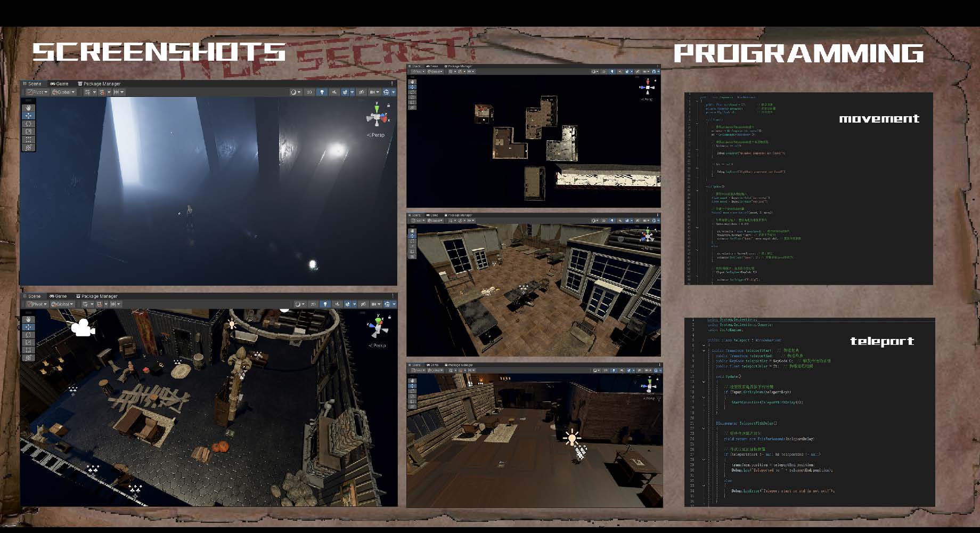
Task: Click the teleport code screenshot
Action: (x=809, y=412)
